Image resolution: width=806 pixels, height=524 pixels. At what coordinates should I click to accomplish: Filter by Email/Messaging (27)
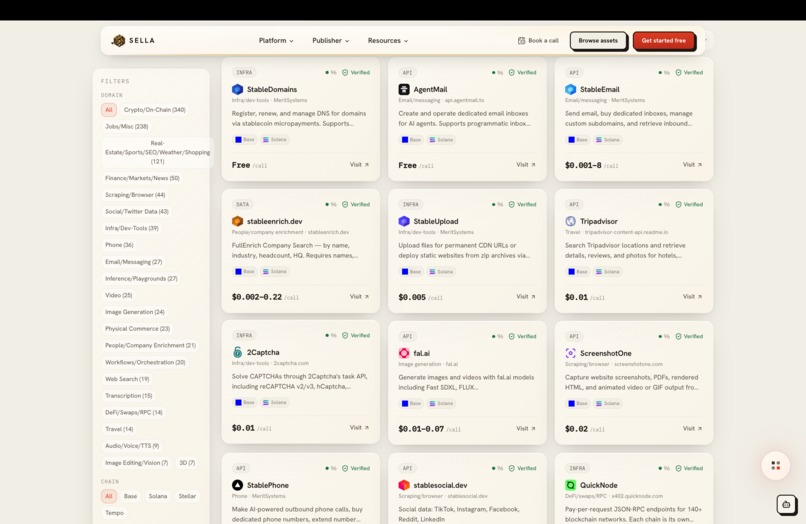pyautogui.click(x=134, y=262)
